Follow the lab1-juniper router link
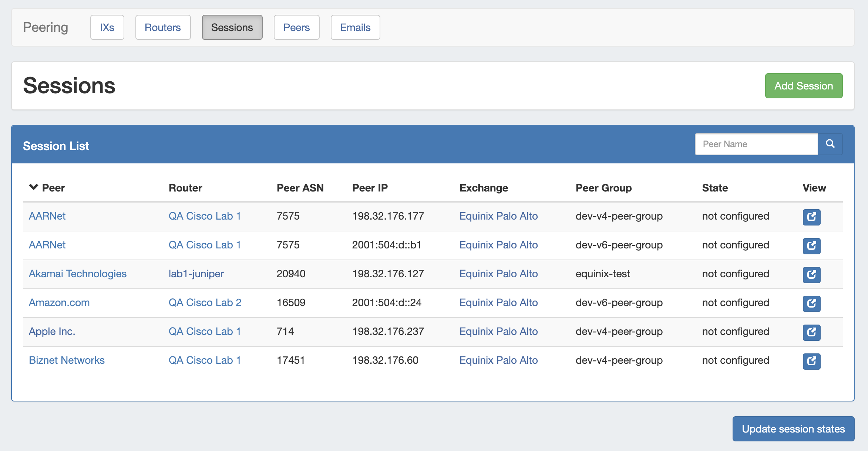This screenshot has height=451, width=868. [196, 274]
